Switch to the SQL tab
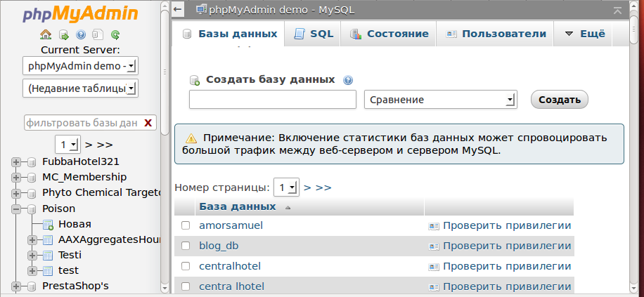The height and width of the screenshot is (297, 644). [x=314, y=34]
